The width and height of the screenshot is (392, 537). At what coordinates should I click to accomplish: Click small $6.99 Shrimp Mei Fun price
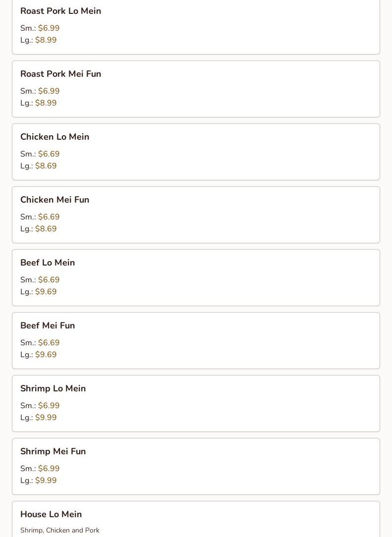tap(49, 469)
